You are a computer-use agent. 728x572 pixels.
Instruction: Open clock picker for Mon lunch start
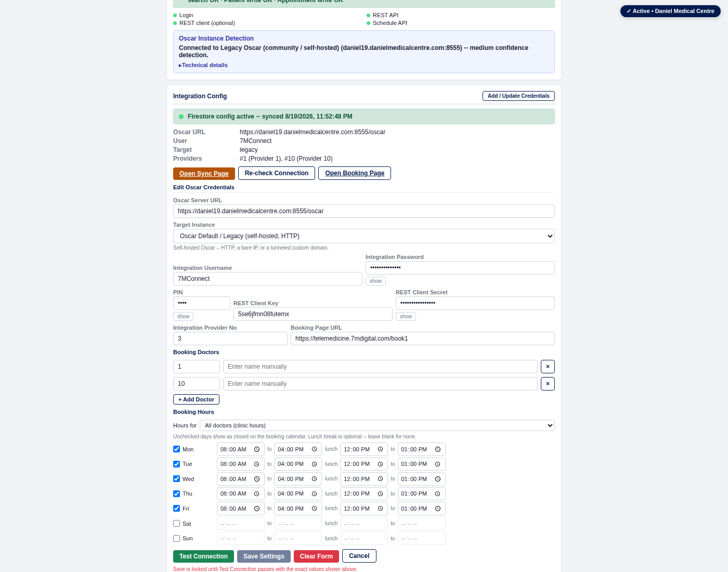pos(380,449)
